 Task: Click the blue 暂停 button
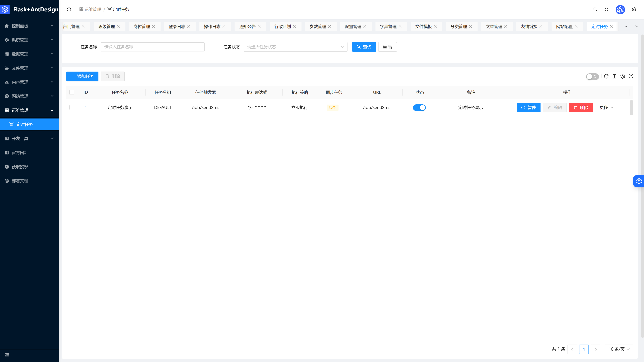pos(528,107)
